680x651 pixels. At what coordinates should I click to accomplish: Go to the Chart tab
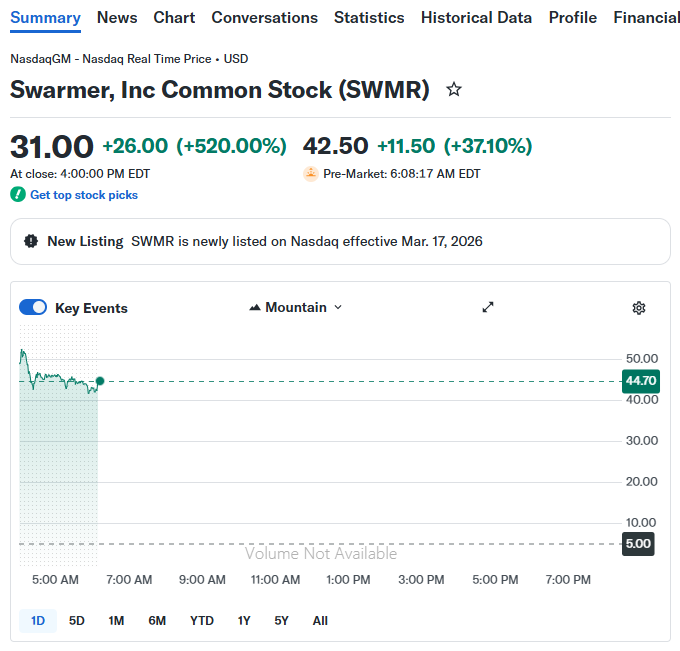click(x=174, y=18)
